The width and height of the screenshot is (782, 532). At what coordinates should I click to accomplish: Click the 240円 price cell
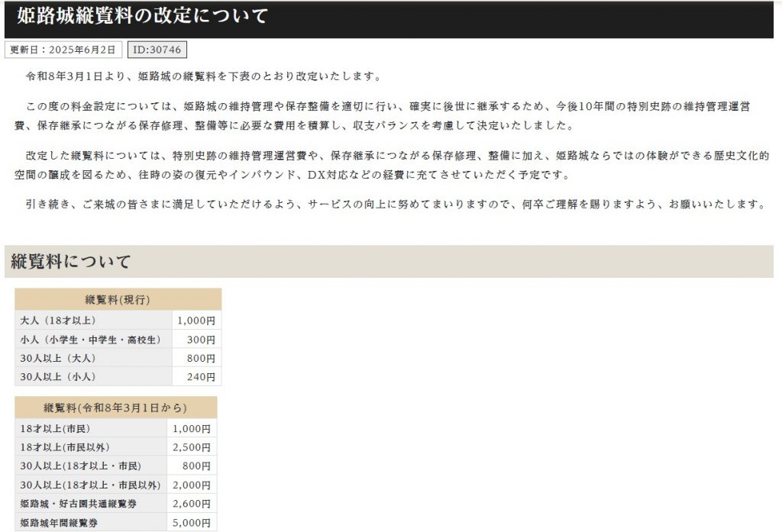(201, 377)
